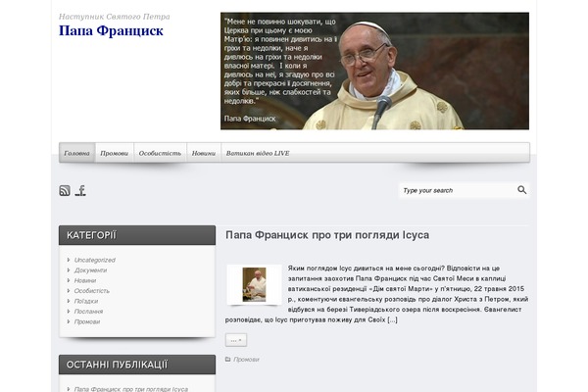Viewport: 588px width, 392px height.
Task: Click the article thumbnail image
Action: coord(254,284)
